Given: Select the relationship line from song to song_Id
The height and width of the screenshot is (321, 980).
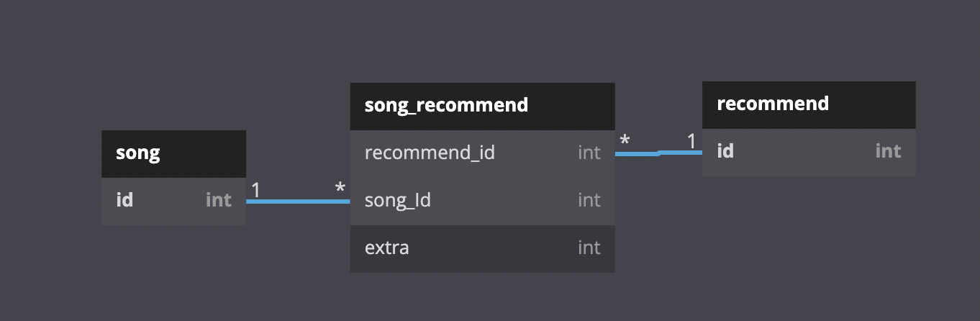Looking at the screenshot, I should pos(298,202).
